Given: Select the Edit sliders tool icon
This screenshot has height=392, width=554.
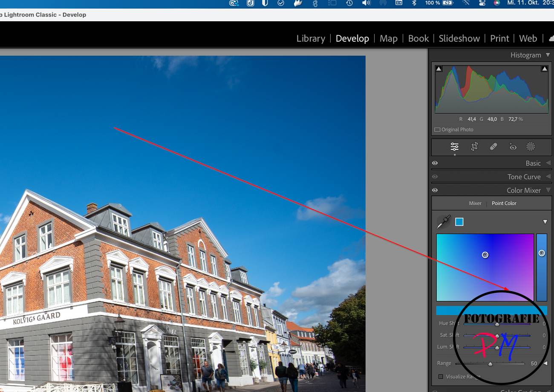Looking at the screenshot, I should (454, 147).
